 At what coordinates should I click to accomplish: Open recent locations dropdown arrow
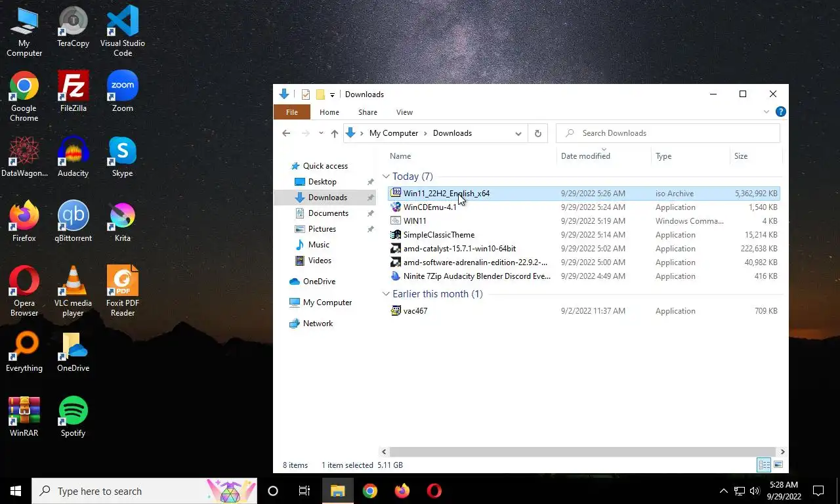click(x=321, y=133)
